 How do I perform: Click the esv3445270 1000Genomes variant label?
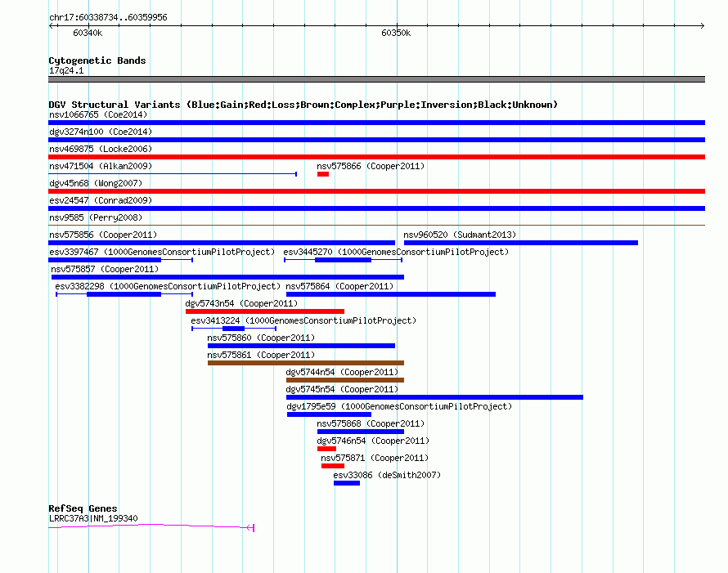pos(396,252)
